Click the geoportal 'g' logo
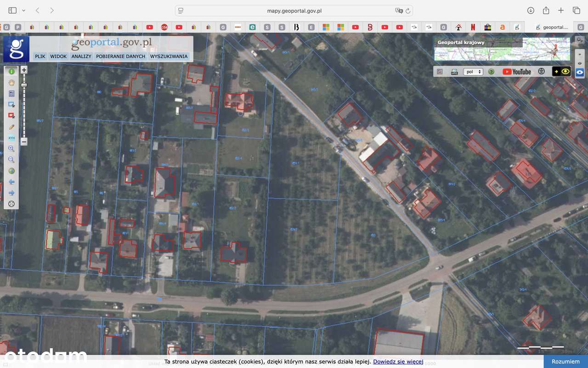This screenshot has height=368, width=588. click(x=17, y=49)
